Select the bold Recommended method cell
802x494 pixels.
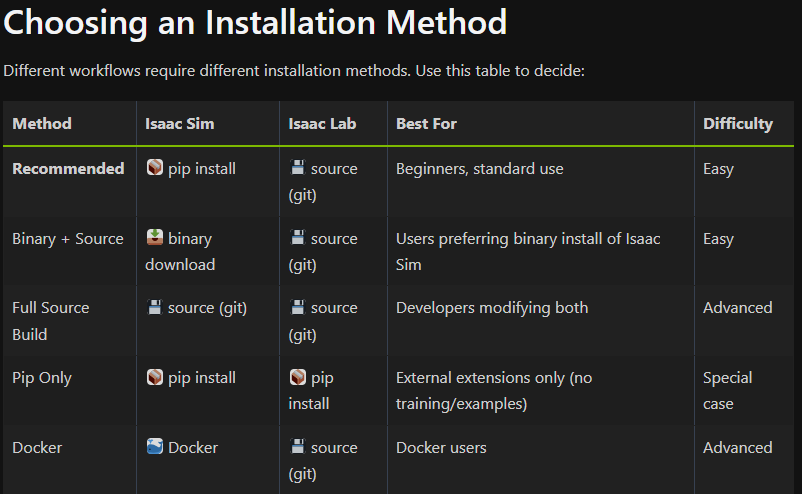[x=68, y=169]
